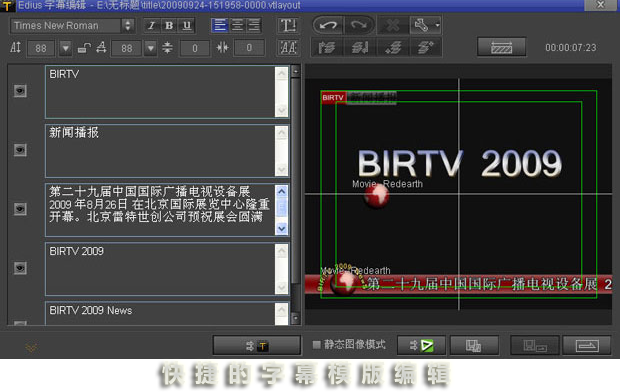620x392 pixels.
Task: Toggle the font size lock icon
Action: coord(84,48)
